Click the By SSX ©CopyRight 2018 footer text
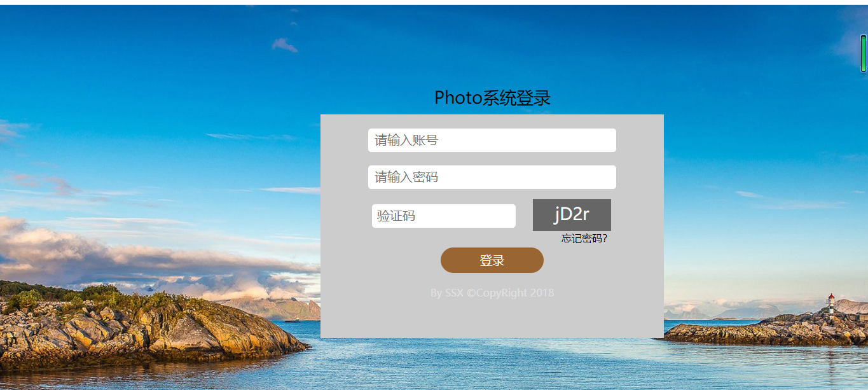This screenshot has width=868, height=390. point(492,293)
